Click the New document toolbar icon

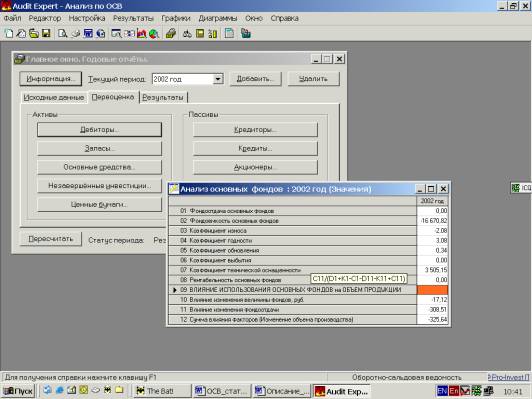[9, 33]
